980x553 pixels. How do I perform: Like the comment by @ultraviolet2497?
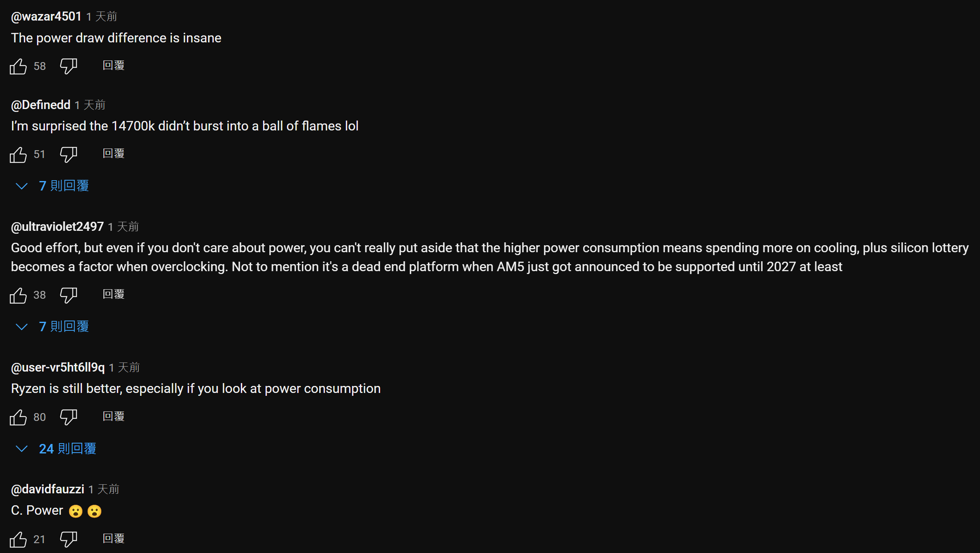coord(18,295)
